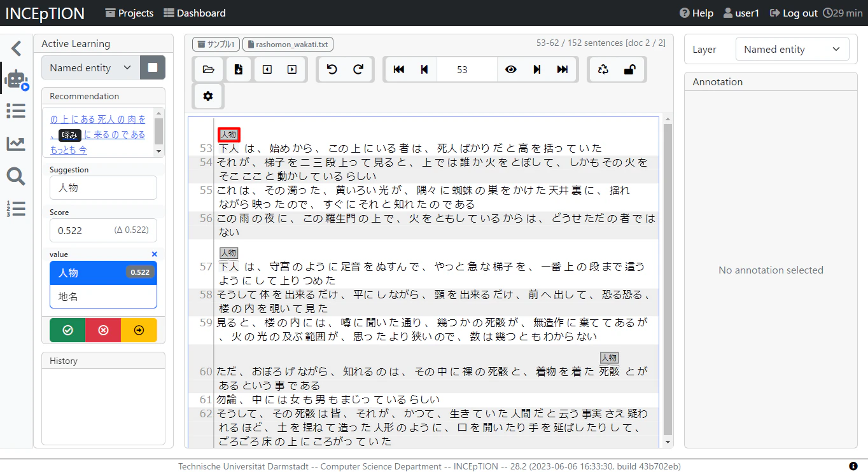Open document with the folder icon
Viewport: 868px width, 472px height.
tap(208, 69)
